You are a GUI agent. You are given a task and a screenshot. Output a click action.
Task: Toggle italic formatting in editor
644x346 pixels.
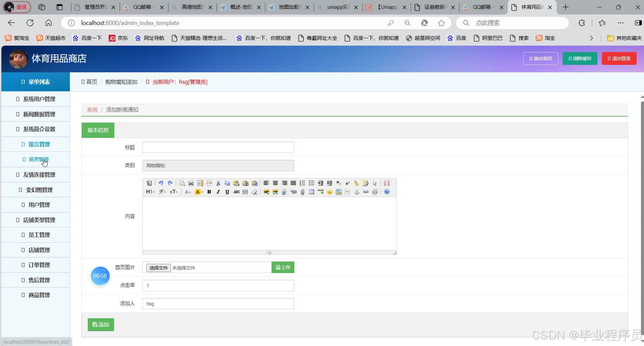[218, 192]
